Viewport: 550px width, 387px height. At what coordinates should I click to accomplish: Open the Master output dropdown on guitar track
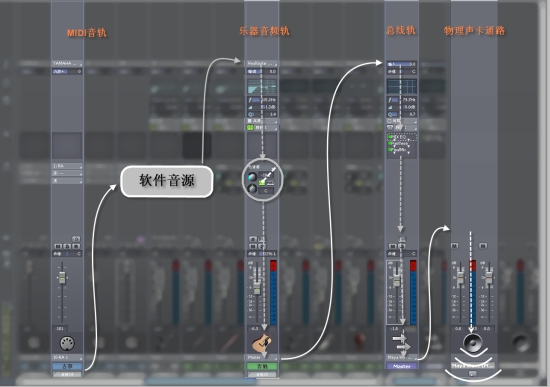click(262, 358)
